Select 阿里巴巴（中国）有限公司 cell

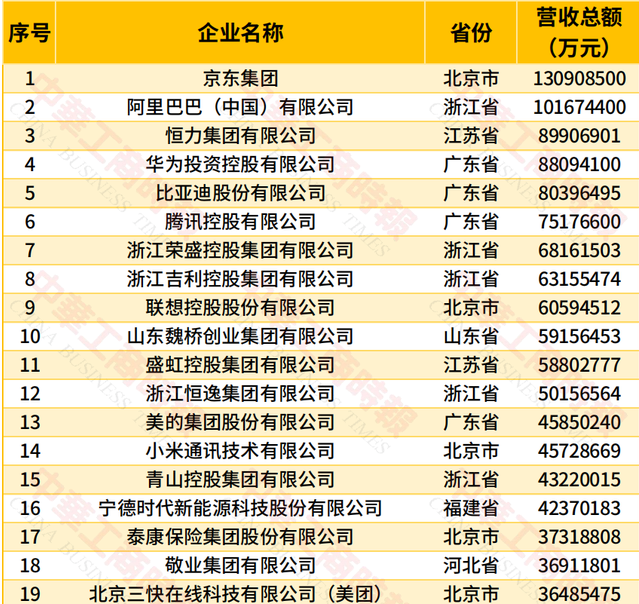point(240,107)
